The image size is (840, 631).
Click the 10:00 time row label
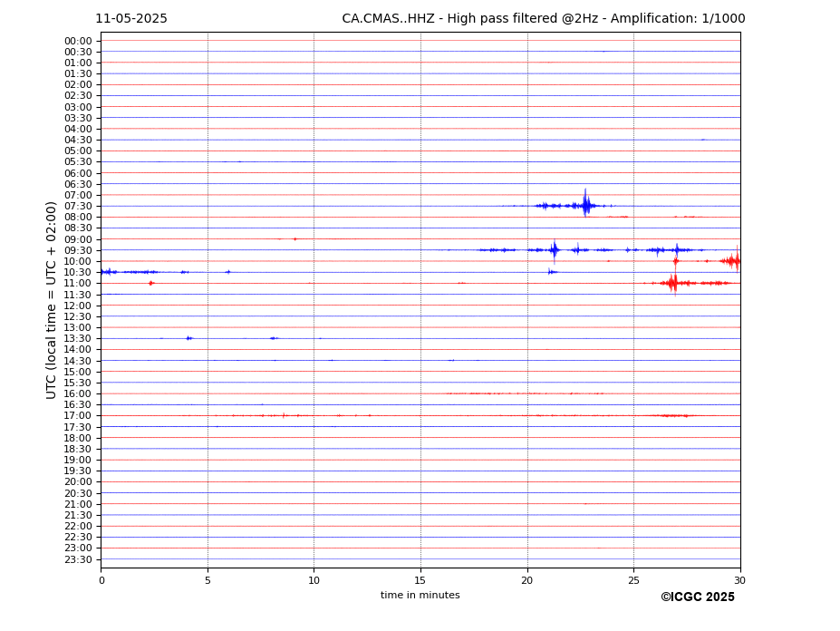(x=78, y=262)
